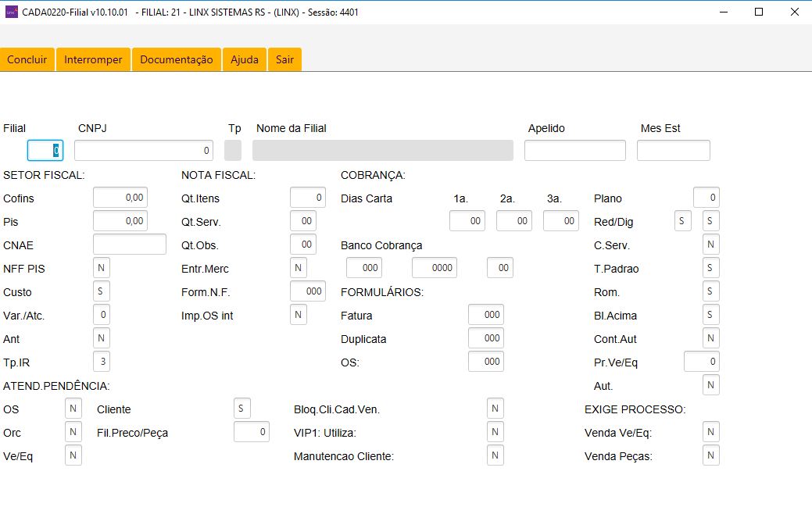Click Banco Cobrança field showing 0000
The width and height of the screenshot is (812, 507).
(x=435, y=268)
